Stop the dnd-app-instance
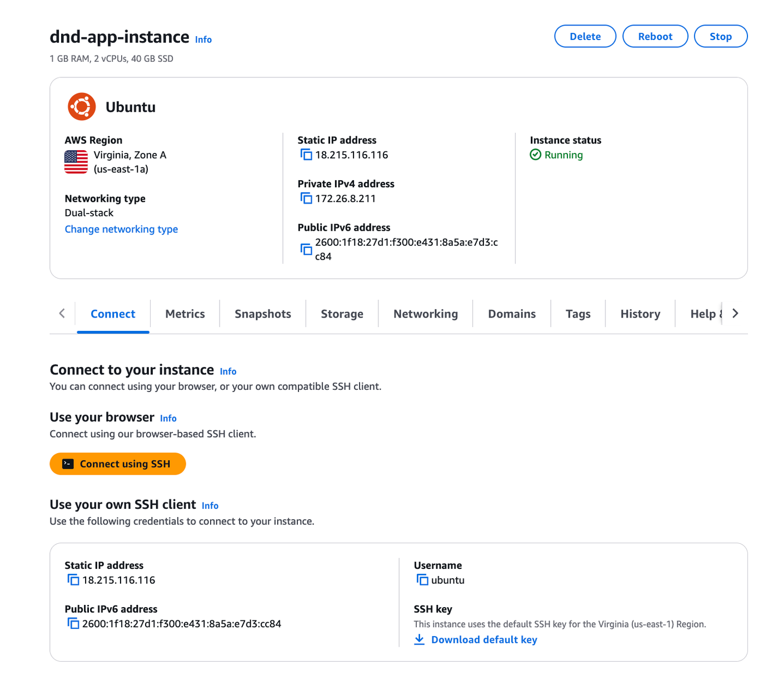Screen dimensions: 778x700 (x=720, y=37)
